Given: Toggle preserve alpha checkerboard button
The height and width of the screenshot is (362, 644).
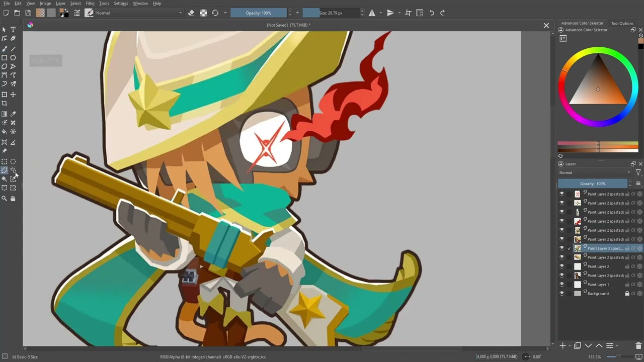Looking at the screenshot, I should 203,13.
